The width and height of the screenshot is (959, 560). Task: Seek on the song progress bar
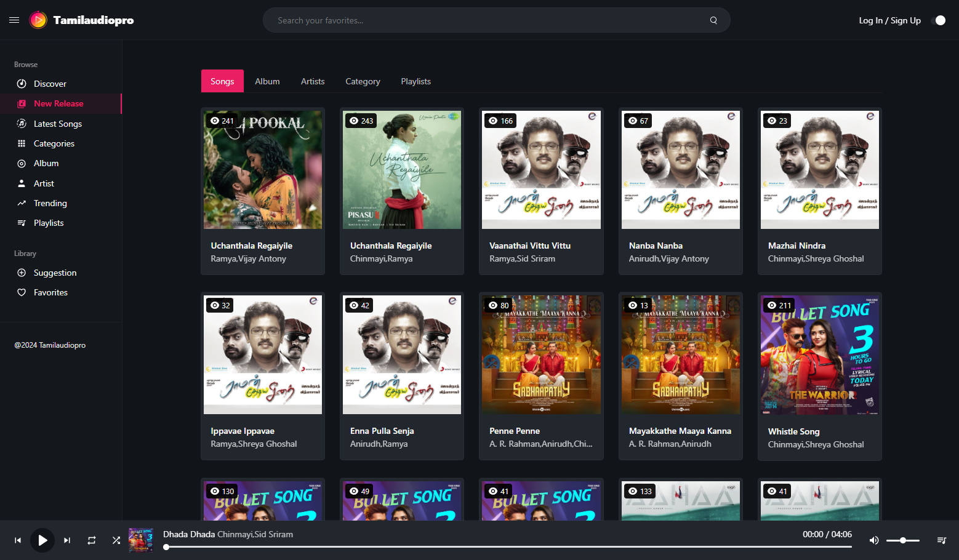coord(508,546)
